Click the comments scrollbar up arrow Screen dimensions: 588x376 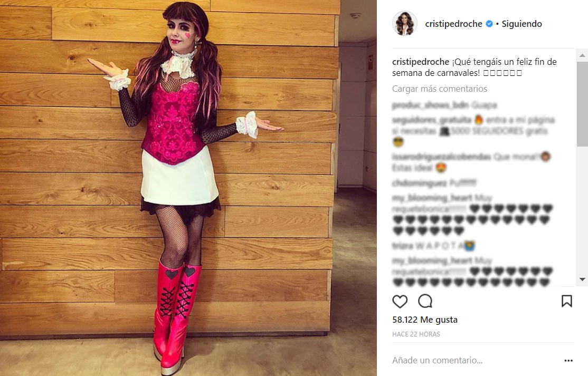click(x=582, y=55)
